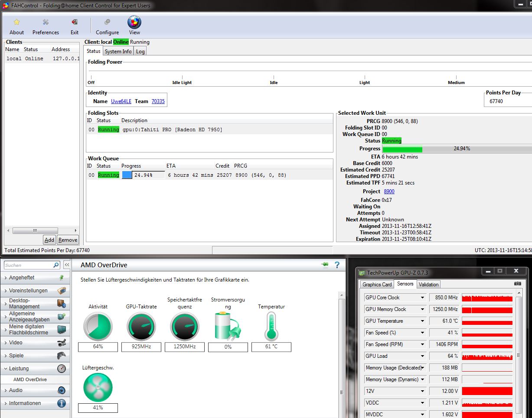Click the GPU-Taktrate gauge icon
The image size is (532, 418).
click(141, 326)
